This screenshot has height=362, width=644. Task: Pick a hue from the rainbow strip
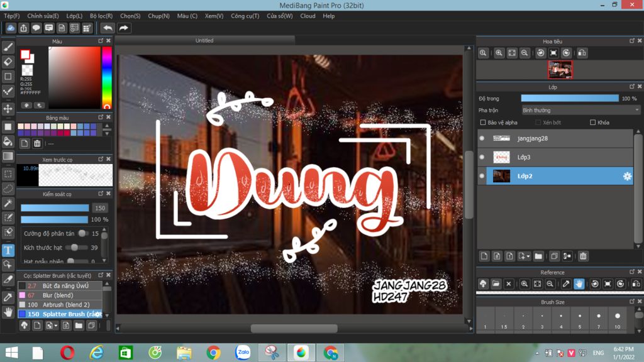107,77
